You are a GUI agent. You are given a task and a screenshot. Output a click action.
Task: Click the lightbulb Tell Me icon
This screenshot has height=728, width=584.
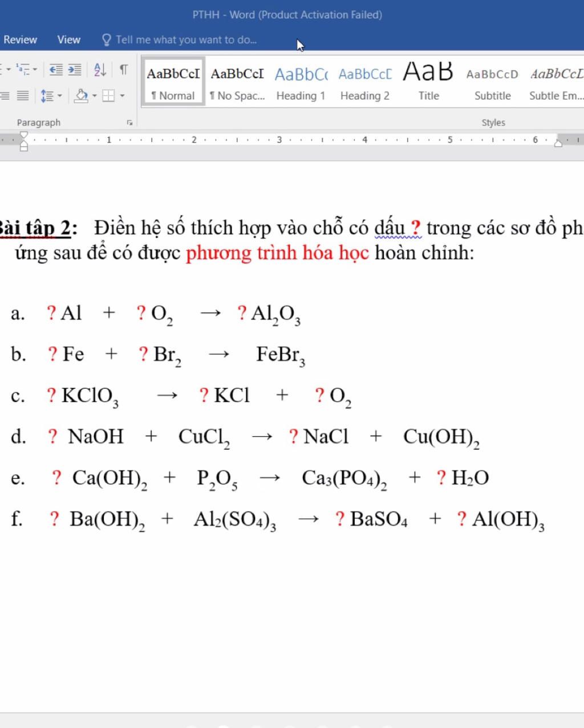point(106,39)
